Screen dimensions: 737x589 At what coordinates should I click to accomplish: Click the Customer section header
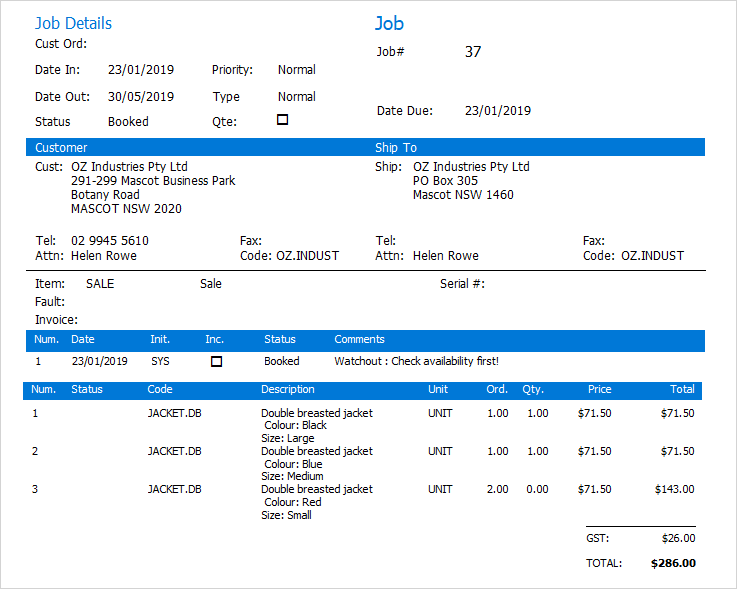pos(61,148)
